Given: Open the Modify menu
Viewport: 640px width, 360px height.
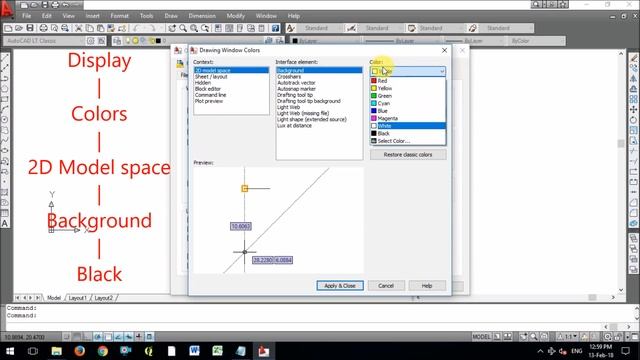Looking at the screenshot, I should tap(236, 16).
